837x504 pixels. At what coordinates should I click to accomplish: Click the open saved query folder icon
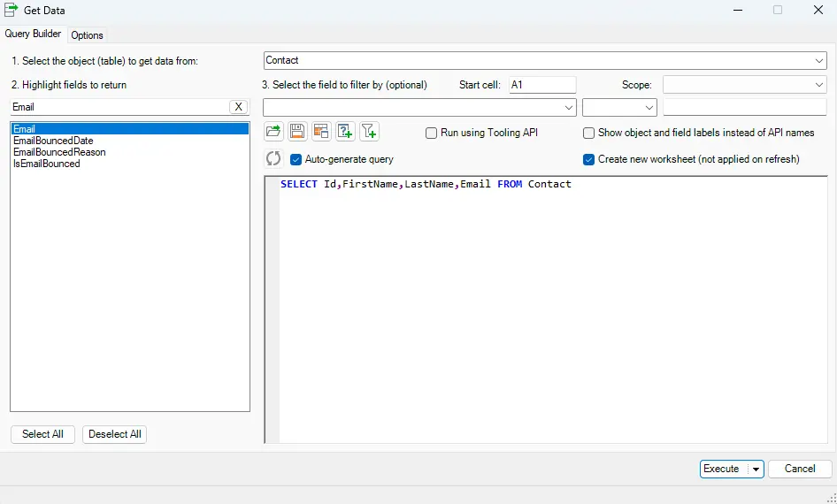pyautogui.click(x=273, y=132)
